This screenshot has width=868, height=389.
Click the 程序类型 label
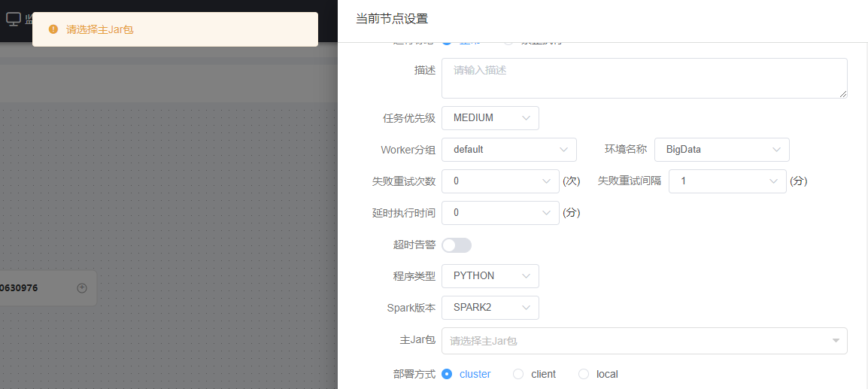(x=413, y=276)
